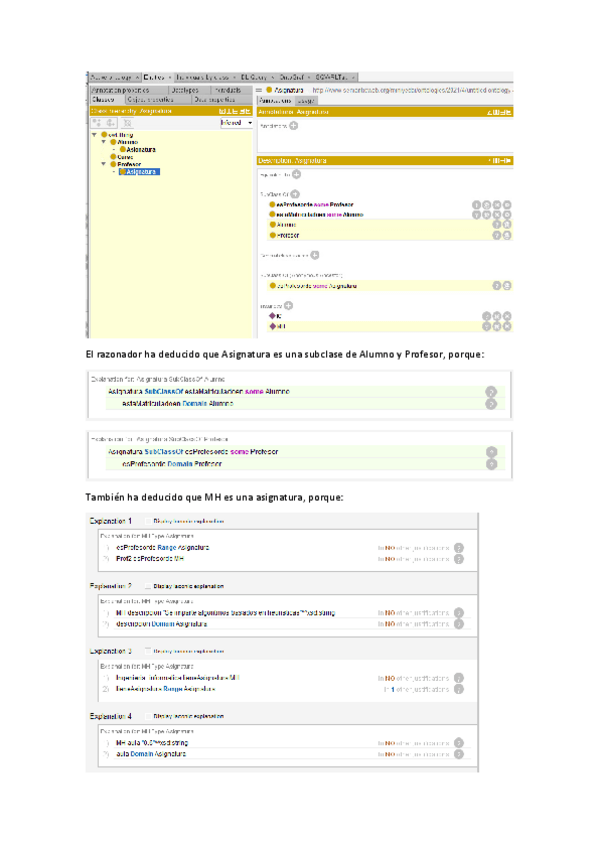Select Curso class in the hierarchy
Screen dimensions: 599x848
pos(122,157)
